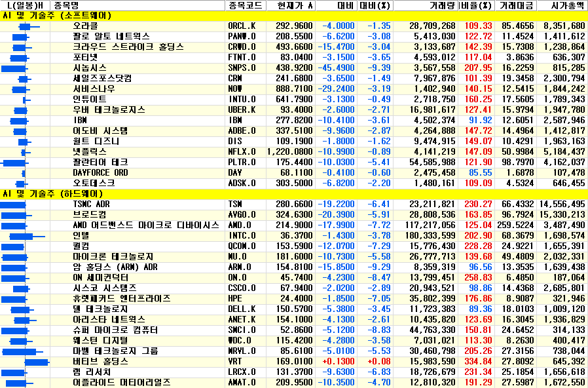Click the ticker code SMCI.O

242,330
